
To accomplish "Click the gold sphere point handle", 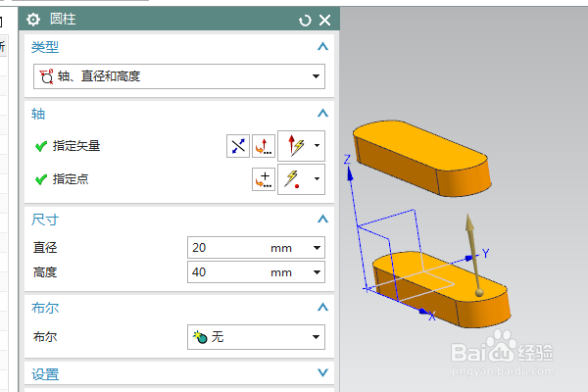I will click(x=479, y=293).
